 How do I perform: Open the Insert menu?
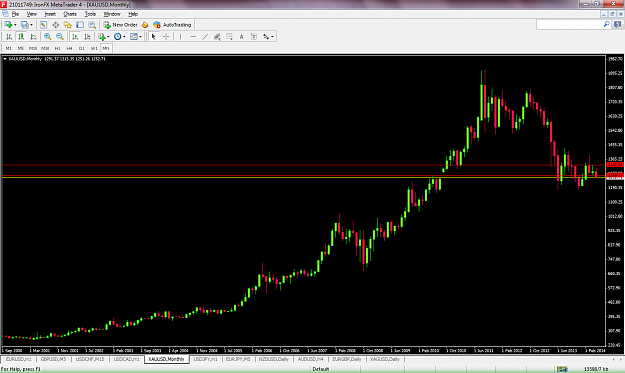(x=50, y=14)
